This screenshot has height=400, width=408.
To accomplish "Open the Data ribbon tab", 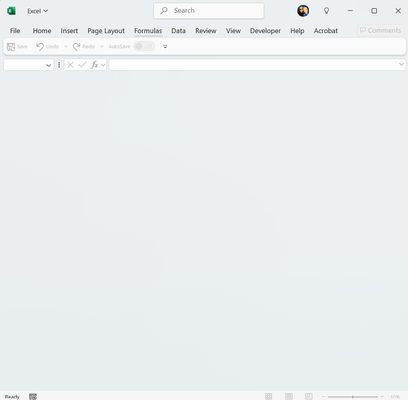I will (x=178, y=31).
